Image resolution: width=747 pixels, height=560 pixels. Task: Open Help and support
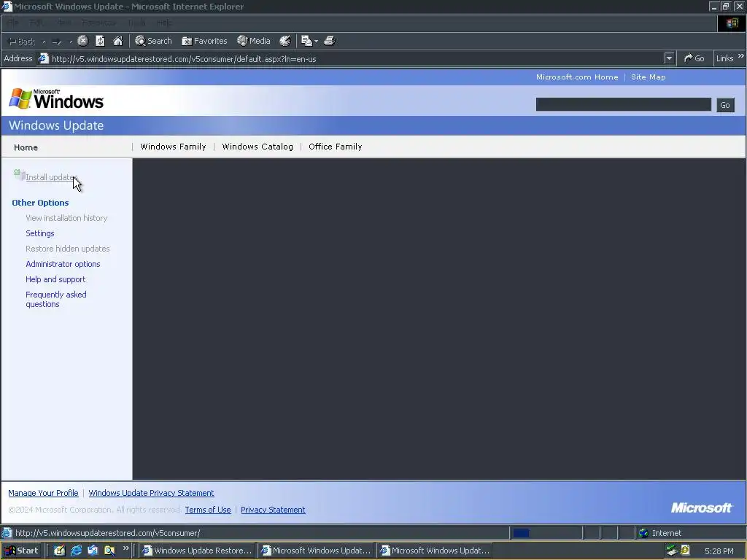55,279
